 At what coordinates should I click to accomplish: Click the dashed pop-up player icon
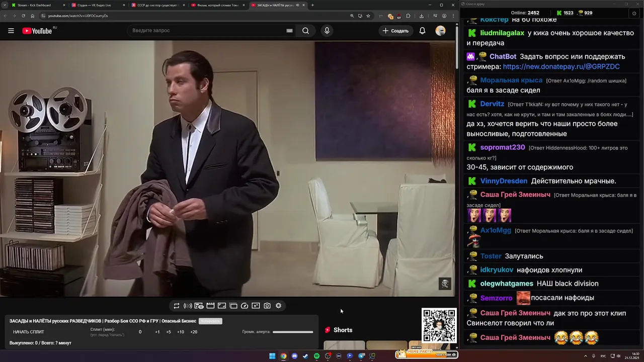pos(233,306)
